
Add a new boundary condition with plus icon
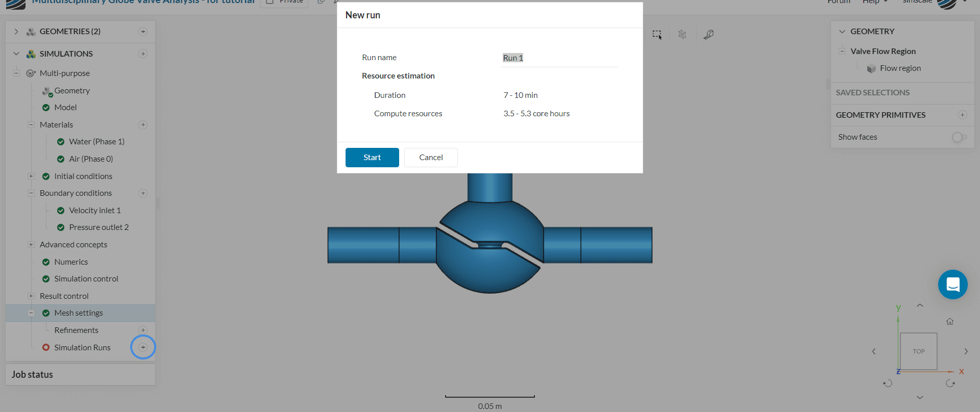[x=143, y=193]
